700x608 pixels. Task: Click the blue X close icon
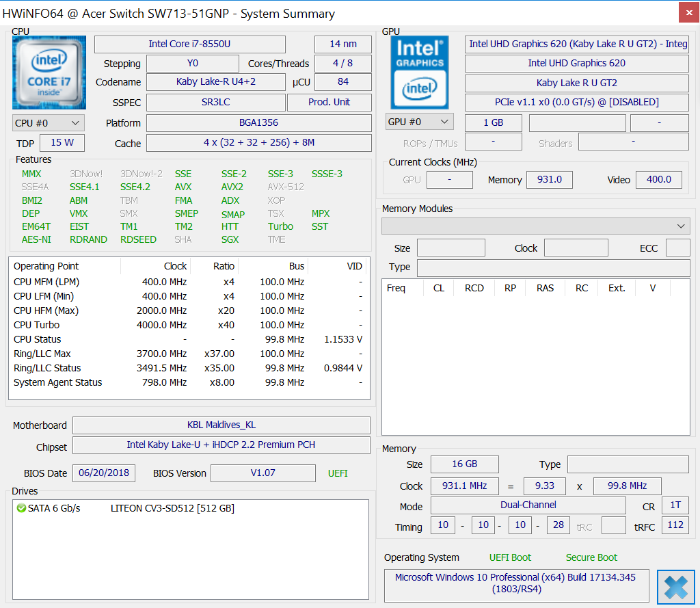coord(675,587)
